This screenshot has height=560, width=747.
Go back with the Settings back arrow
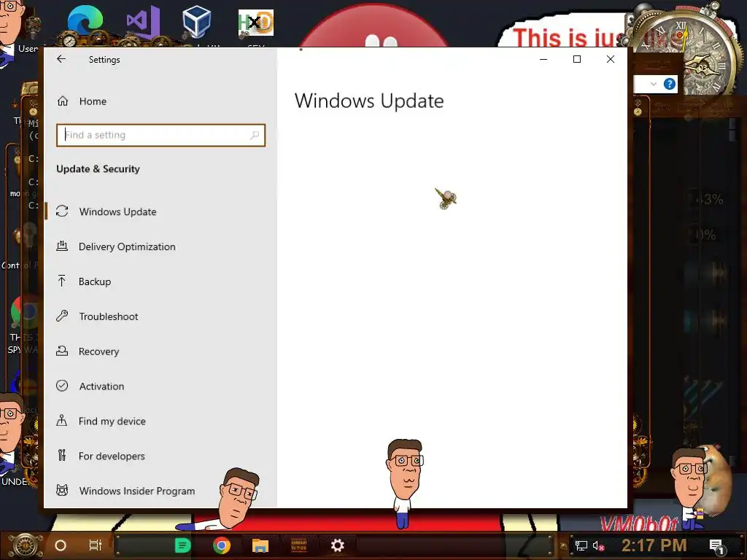click(x=61, y=59)
